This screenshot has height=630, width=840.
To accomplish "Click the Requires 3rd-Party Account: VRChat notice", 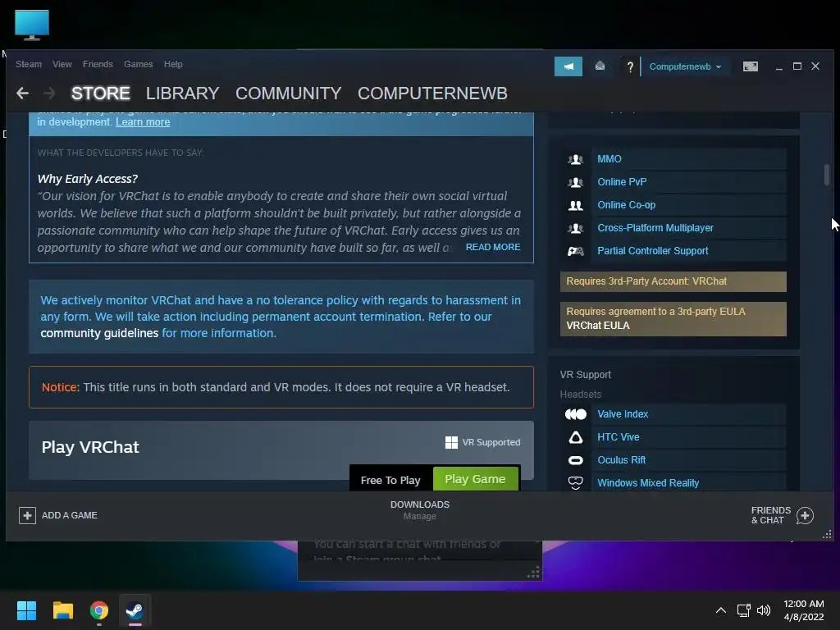I will tap(673, 281).
